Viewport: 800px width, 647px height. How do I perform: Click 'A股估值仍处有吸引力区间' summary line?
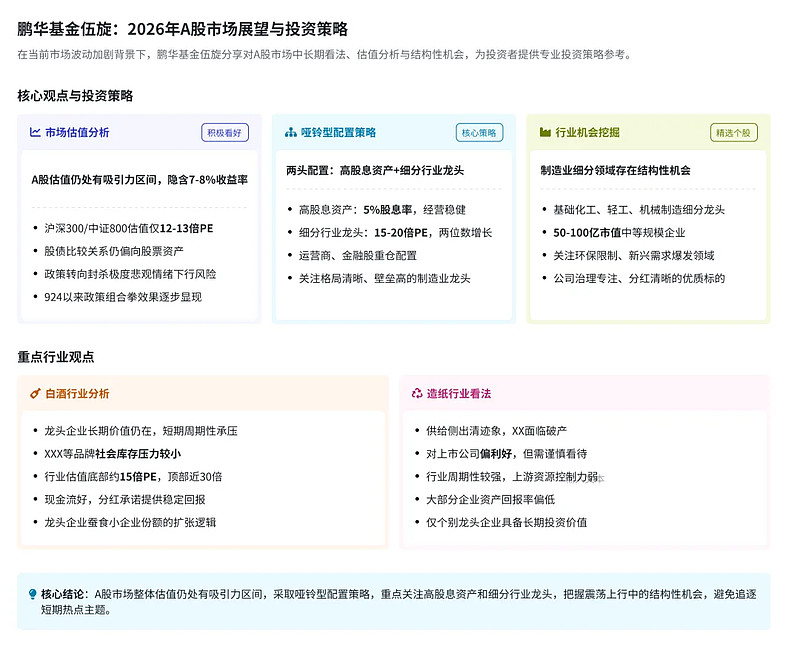pos(140,180)
